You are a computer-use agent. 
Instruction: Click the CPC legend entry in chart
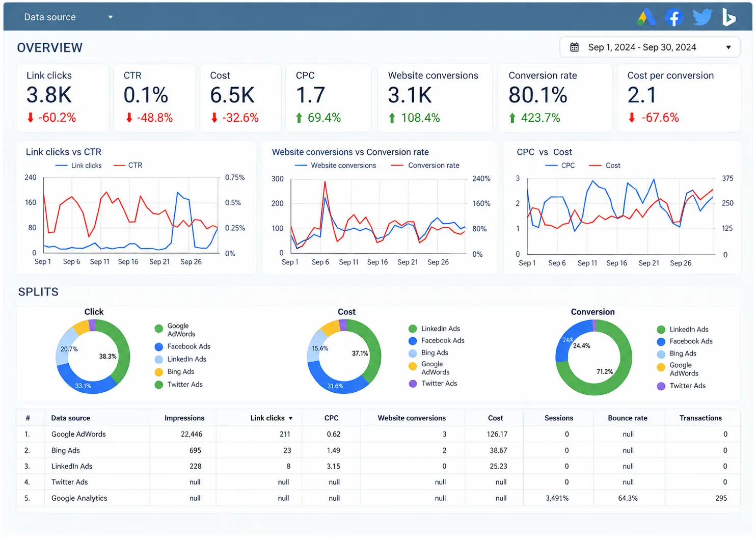(x=560, y=166)
